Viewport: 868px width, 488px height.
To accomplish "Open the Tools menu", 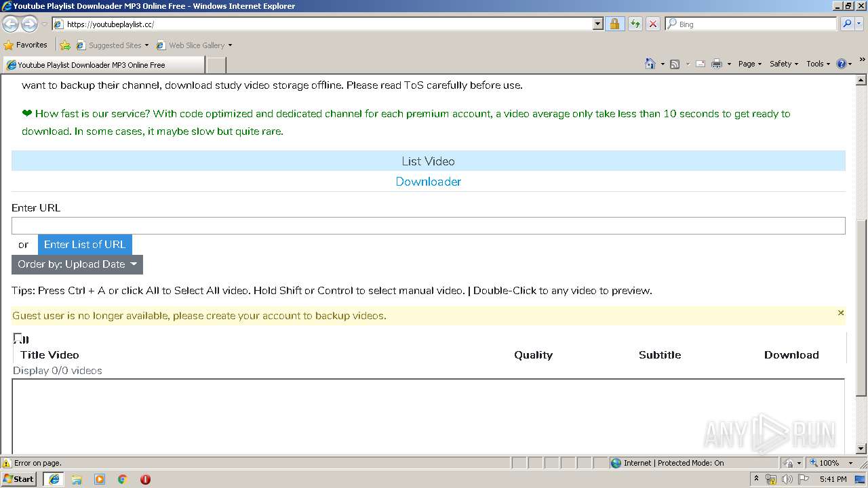I will click(x=818, y=64).
